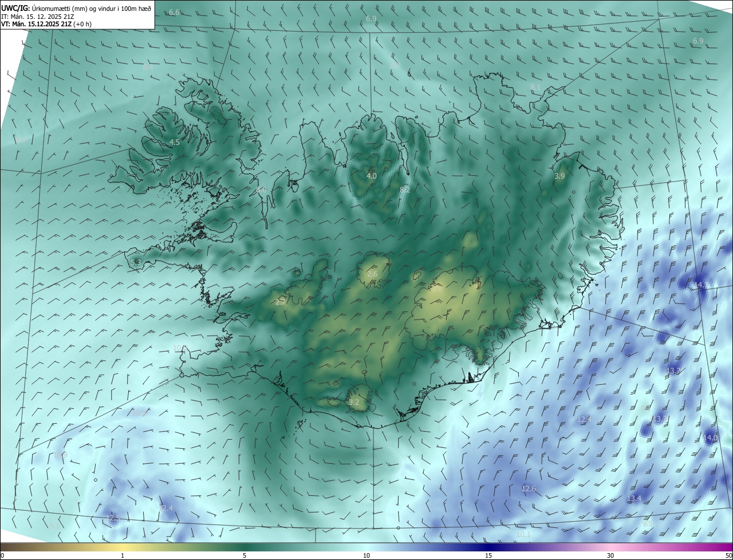Click the 13.7 value label over the ocean
This screenshot has height=560, width=733.
[674, 370]
